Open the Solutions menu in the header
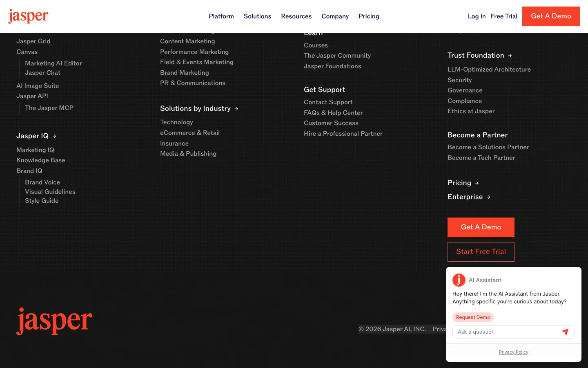The height and width of the screenshot is (368, 588). click(x=257, y=16)
